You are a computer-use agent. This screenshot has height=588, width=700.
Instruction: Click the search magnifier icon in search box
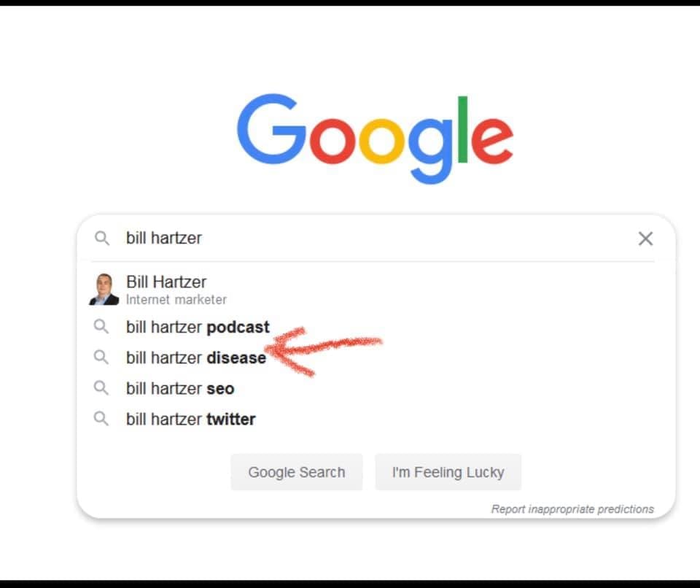click(102, 238)
